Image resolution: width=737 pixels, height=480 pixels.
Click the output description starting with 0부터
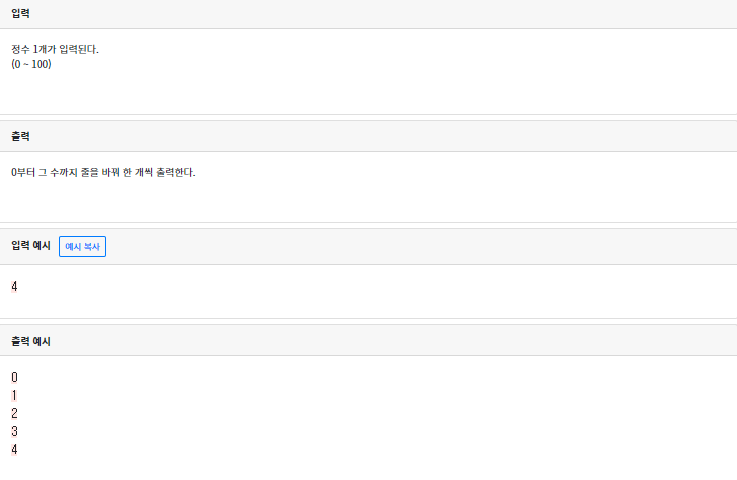[x=103, y=173]
